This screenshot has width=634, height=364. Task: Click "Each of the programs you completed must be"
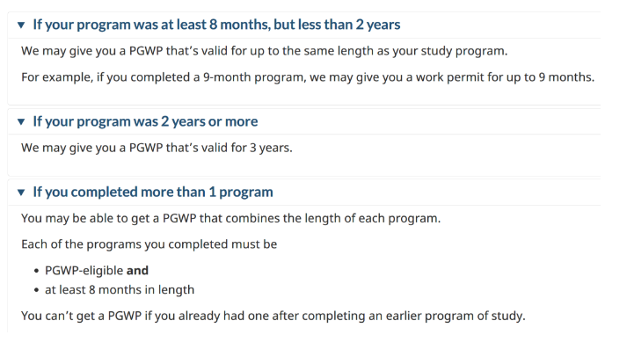149,244
